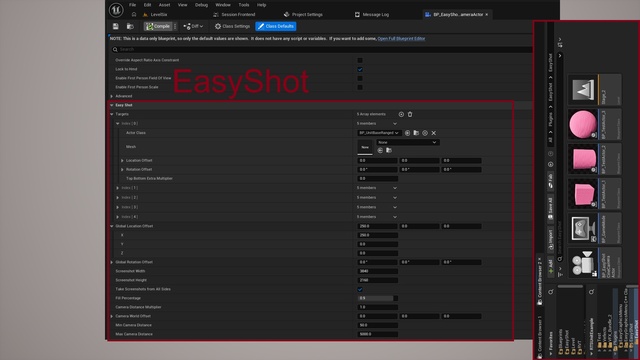
Task: Toggle Override Aspect Ratio Axis Constraint checkbox
Action: click(360, 60)
